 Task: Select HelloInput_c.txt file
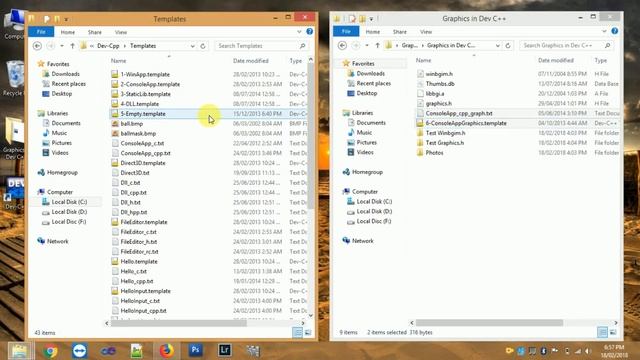point(140,301)
